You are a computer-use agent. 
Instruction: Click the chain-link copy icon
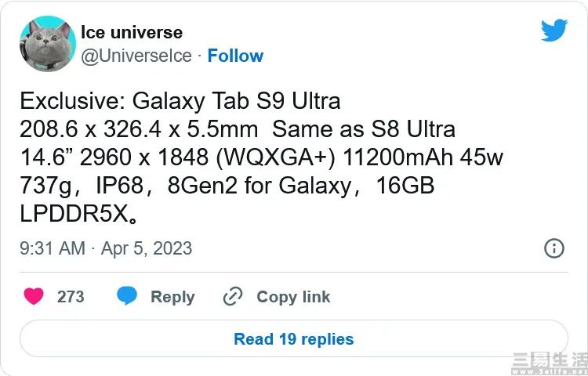(233, 297)
